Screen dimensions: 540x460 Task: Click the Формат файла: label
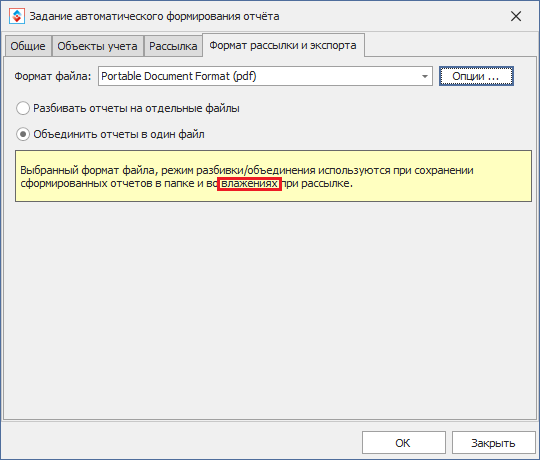(x=53, y=76)
